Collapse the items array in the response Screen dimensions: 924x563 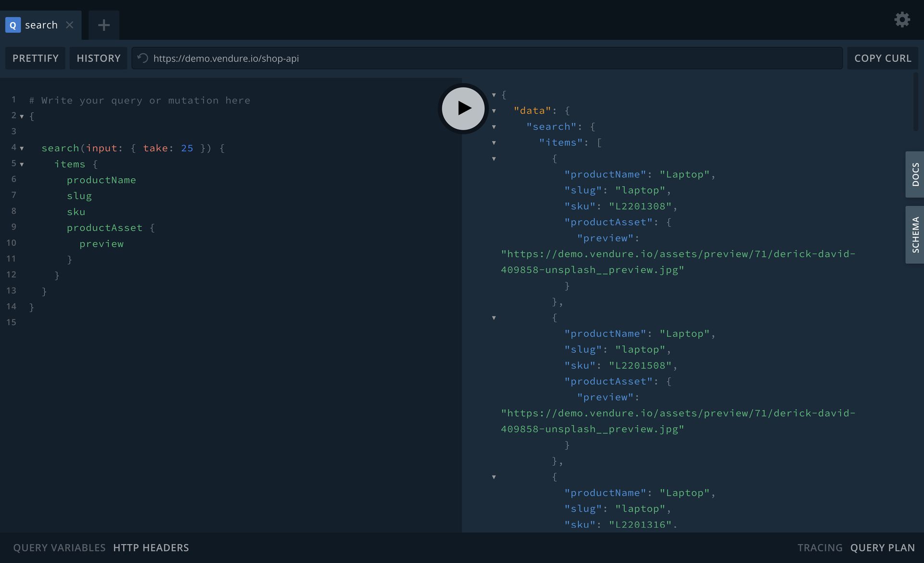[495, 143]
